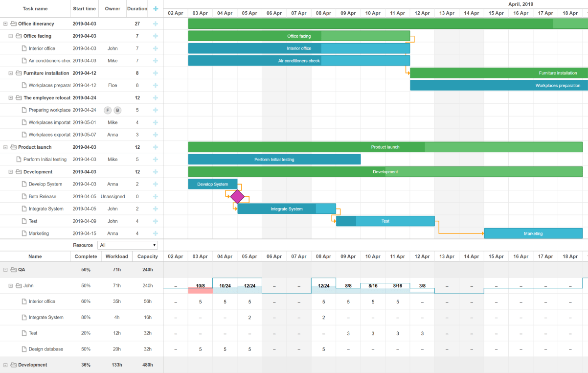Collapse The employee relocation group

tap(11, 98)
